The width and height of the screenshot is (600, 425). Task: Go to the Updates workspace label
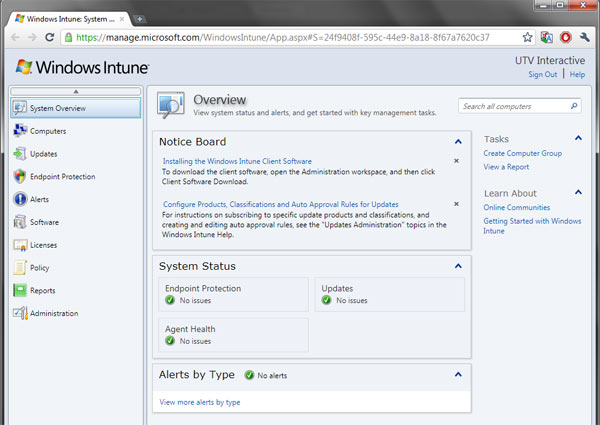(x=44, y=154)
